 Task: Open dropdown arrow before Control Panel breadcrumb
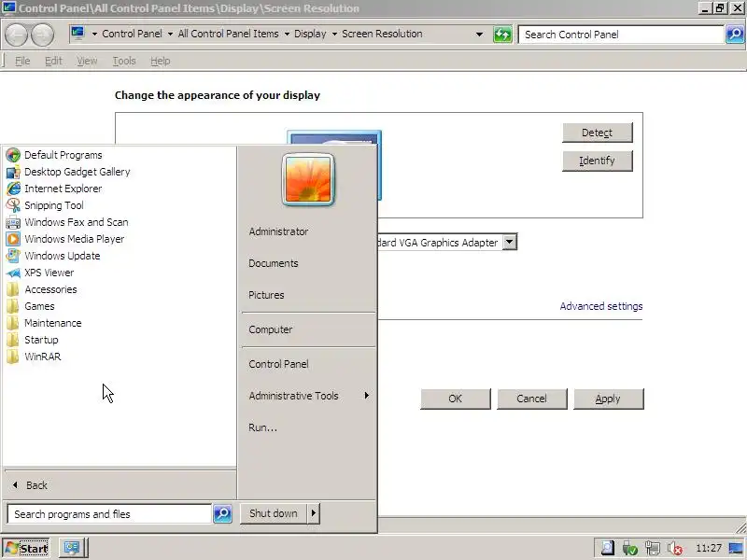click(94, 34)
